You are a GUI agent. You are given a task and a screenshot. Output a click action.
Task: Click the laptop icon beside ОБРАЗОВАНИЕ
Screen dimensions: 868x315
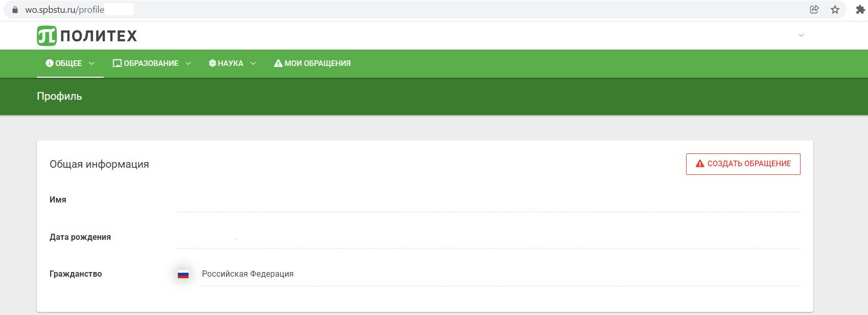click(117, 63)
